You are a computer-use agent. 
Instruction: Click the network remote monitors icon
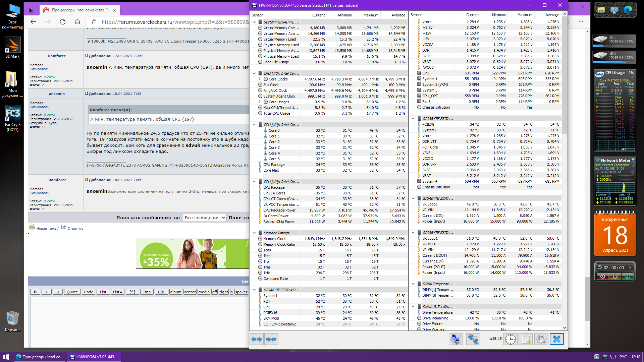pyautogui.click(x=473, y=339)
